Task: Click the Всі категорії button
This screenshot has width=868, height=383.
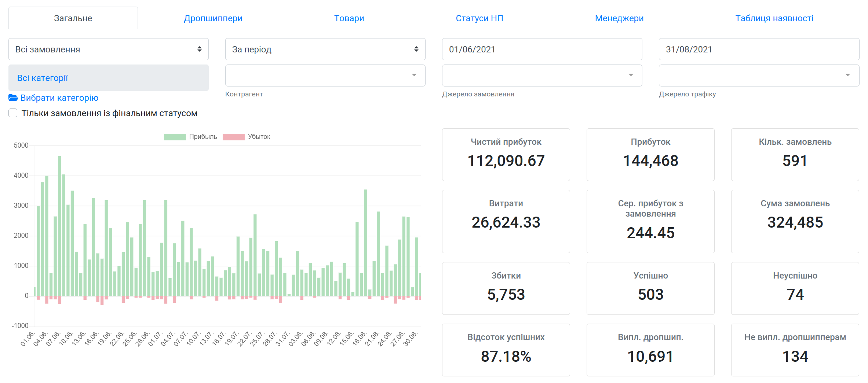Action: [x=109, y=78]
